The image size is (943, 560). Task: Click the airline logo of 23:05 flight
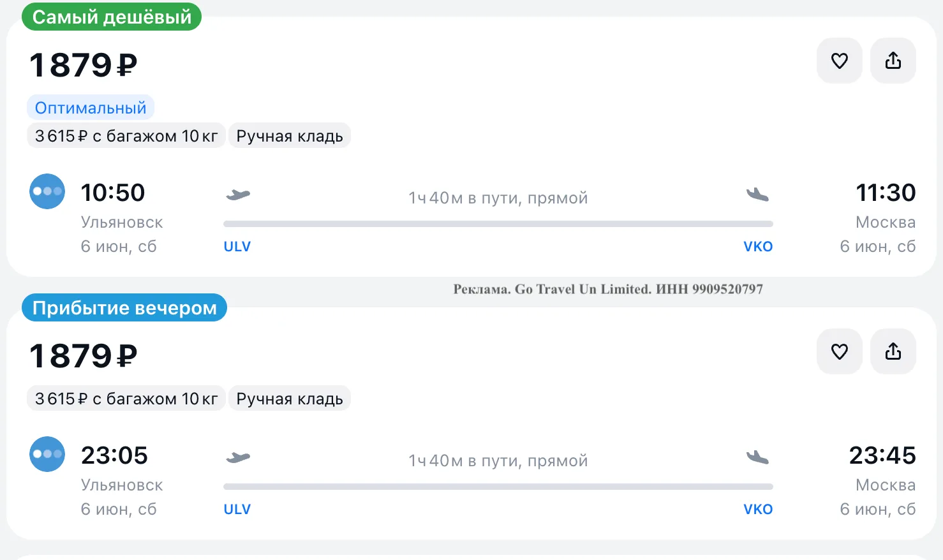click(x=47, y=454)
